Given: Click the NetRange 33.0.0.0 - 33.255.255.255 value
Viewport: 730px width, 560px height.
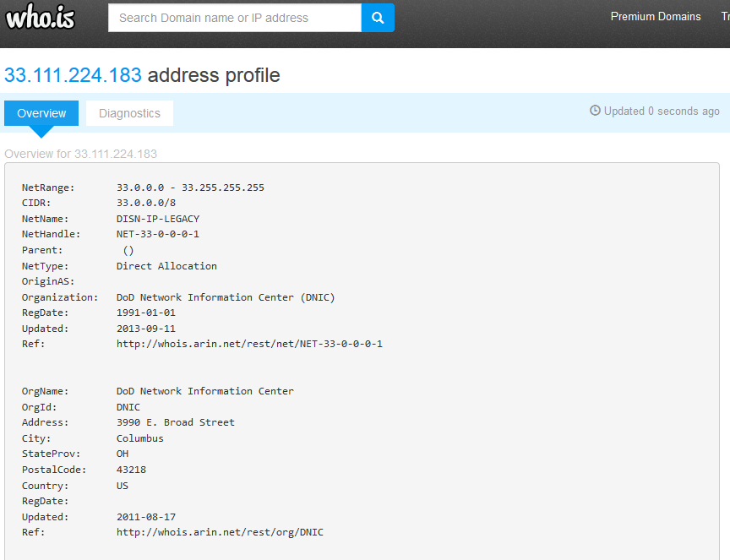Looking at the screenshot, I should tap(190, 188).
